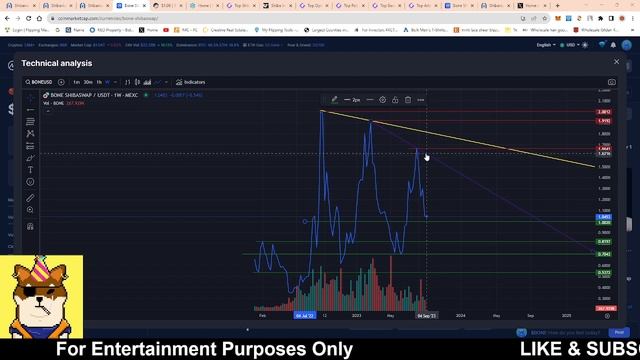The height and width of the screenshot is (360, 640).
Task: Select the 30m timeframe
Action: (88, 82)
